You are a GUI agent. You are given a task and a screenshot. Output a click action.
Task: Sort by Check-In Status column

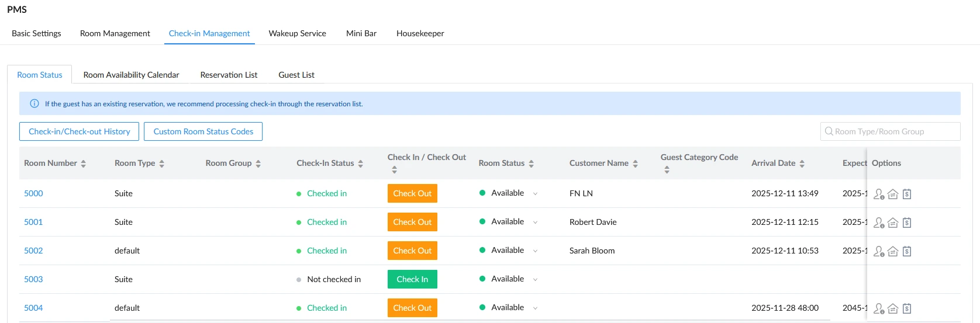361,164
